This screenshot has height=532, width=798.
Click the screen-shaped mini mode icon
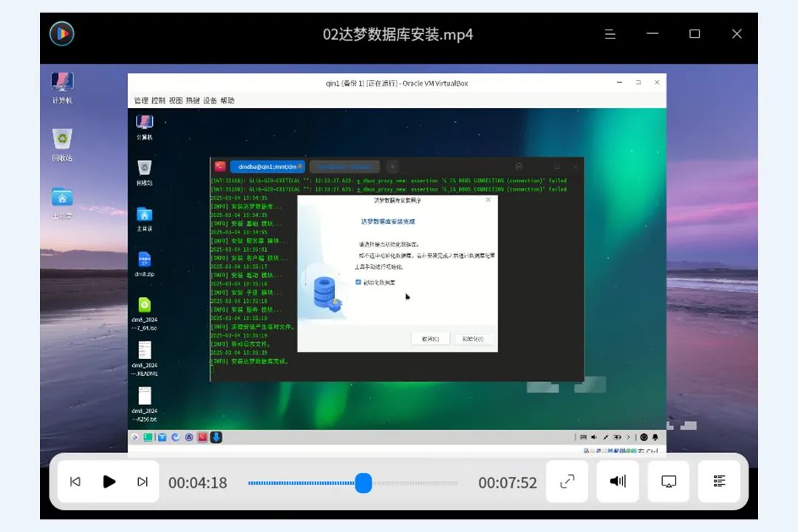668,481
